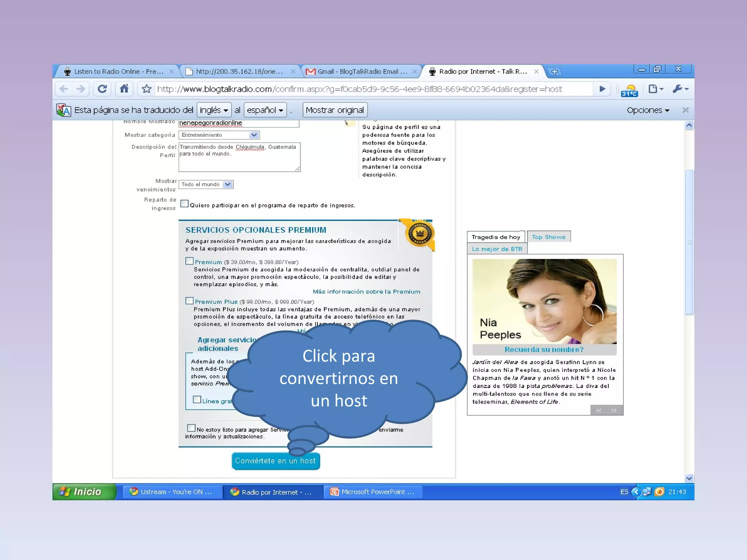Open a new tab with plus button
Viewport: 747px width, 560px height.
(x=554, y=71)
